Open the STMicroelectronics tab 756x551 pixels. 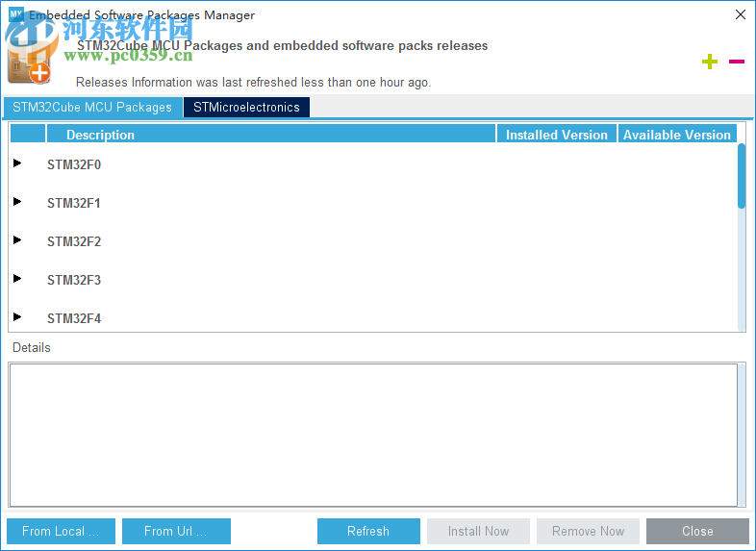[x=246, y=107]
